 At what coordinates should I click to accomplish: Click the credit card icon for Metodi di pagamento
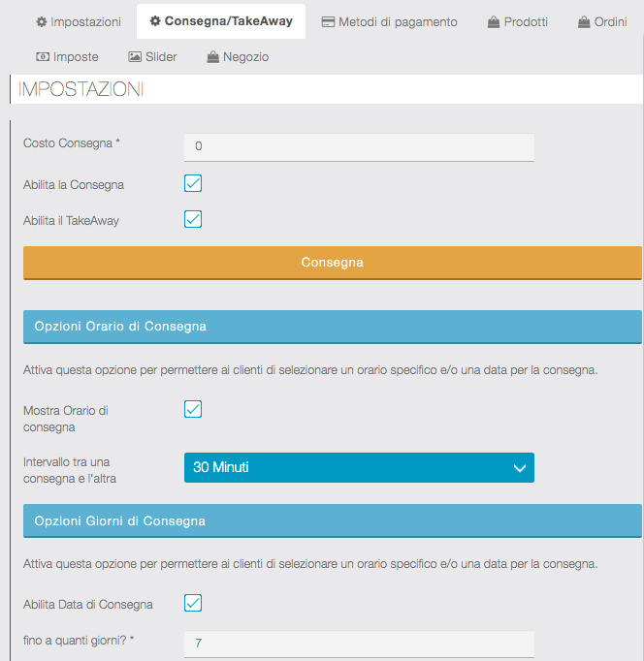[328, 21]
